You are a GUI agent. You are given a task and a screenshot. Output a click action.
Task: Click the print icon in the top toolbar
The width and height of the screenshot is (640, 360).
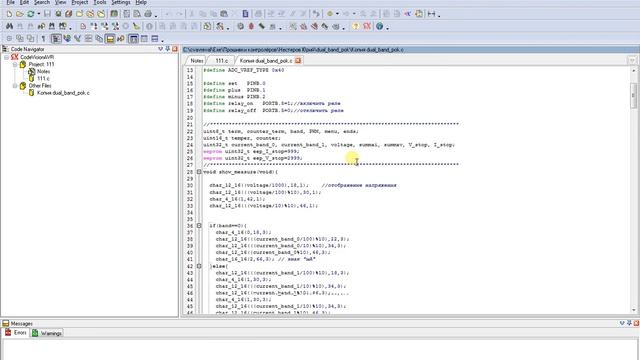point(148,14)
